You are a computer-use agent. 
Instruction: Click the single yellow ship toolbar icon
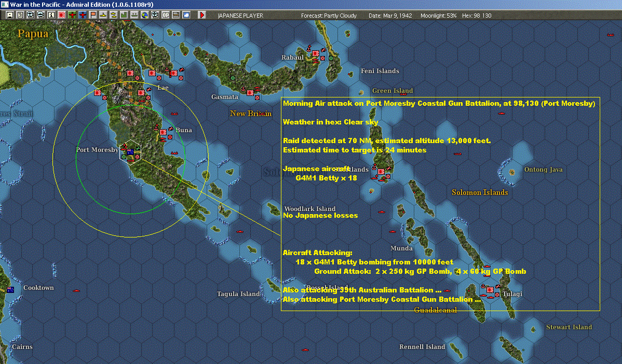pyautogui.click(x=103, y=15)
